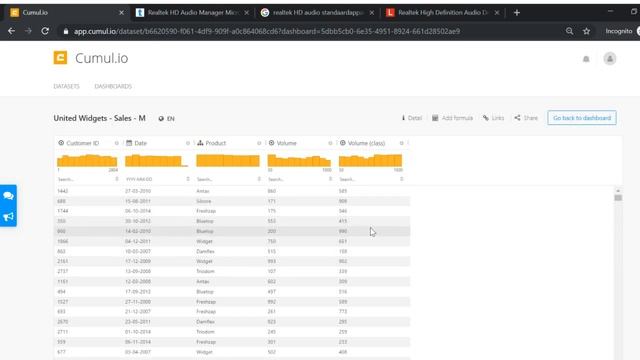Viewport: 640px width, 360px height.
Task: Select the Customer ID cell 1442
Action: tap(63, 191)
